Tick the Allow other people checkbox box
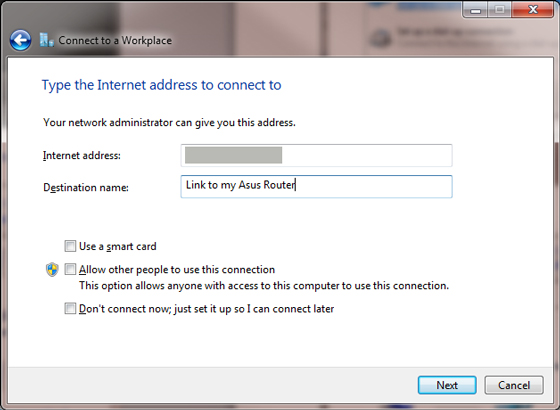Viewport: 560px width, 410px height. 70,269
